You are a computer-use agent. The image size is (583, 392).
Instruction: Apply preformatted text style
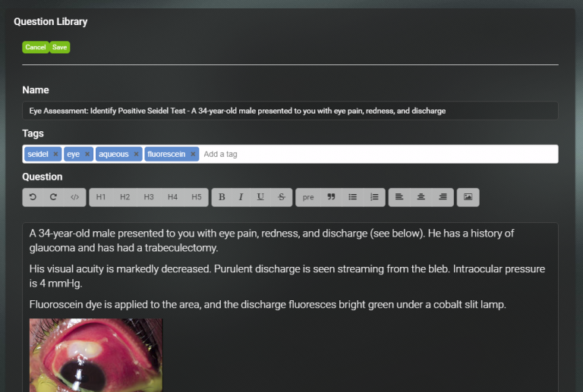tap(308, 197)
